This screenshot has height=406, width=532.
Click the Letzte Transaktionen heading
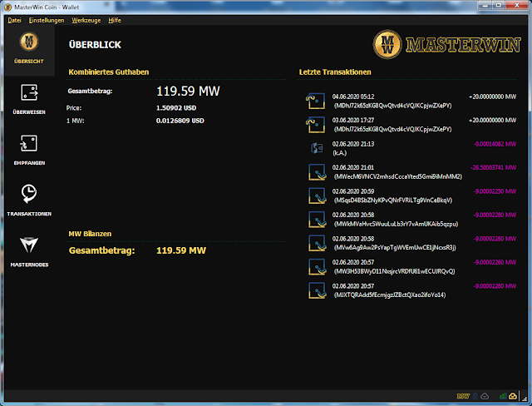335,72
